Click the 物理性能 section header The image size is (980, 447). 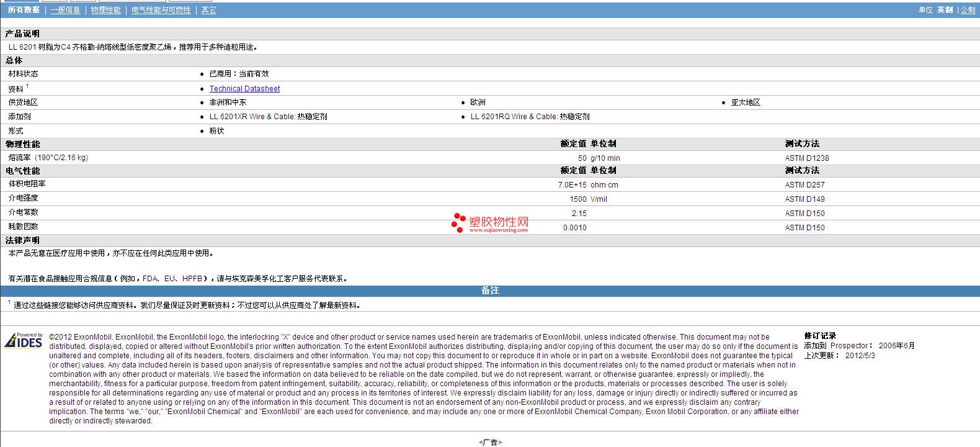[22, 144]
